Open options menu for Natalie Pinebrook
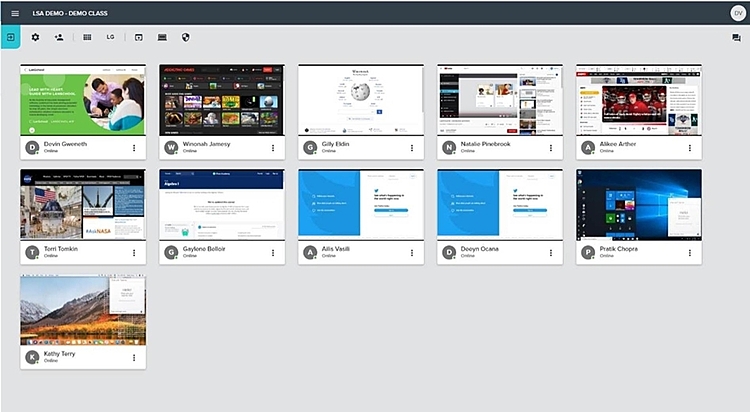The image size is (750, 412). (551, 148)
